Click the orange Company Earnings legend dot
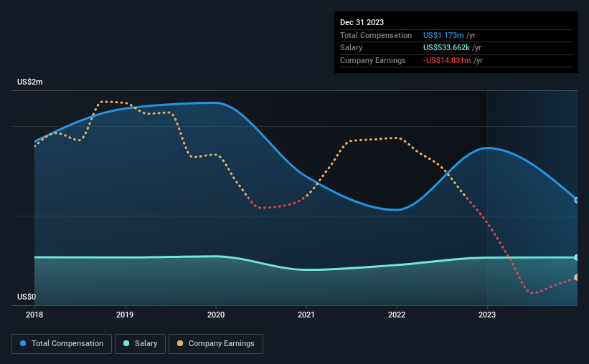The height and width of the screenshot is (364, 589). (x=180, y=343)
